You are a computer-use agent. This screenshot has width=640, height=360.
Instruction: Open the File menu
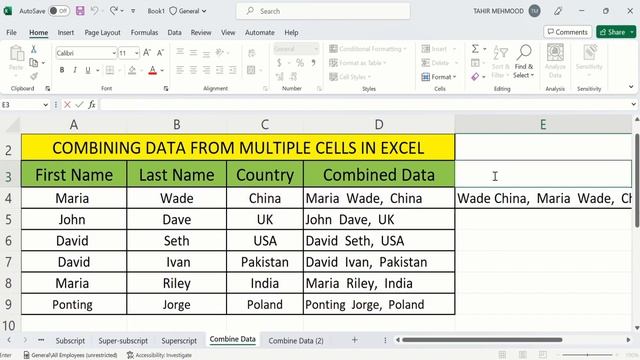pos(11,32)
